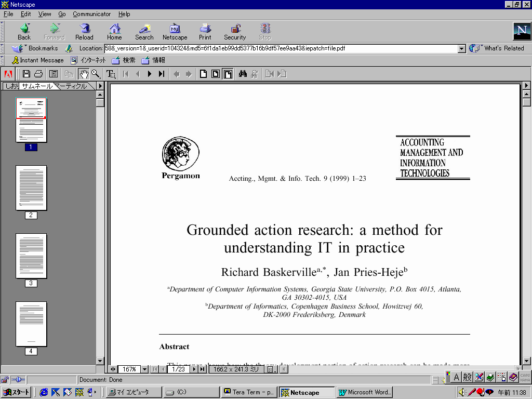Select page 3 thumbnail
532x399 pixels.
coord(31,256)
